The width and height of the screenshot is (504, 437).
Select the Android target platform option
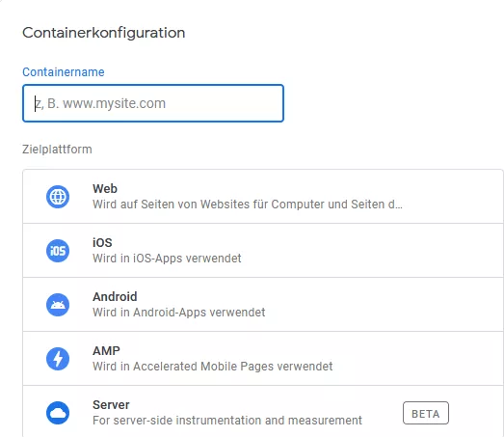coord(263,305)
